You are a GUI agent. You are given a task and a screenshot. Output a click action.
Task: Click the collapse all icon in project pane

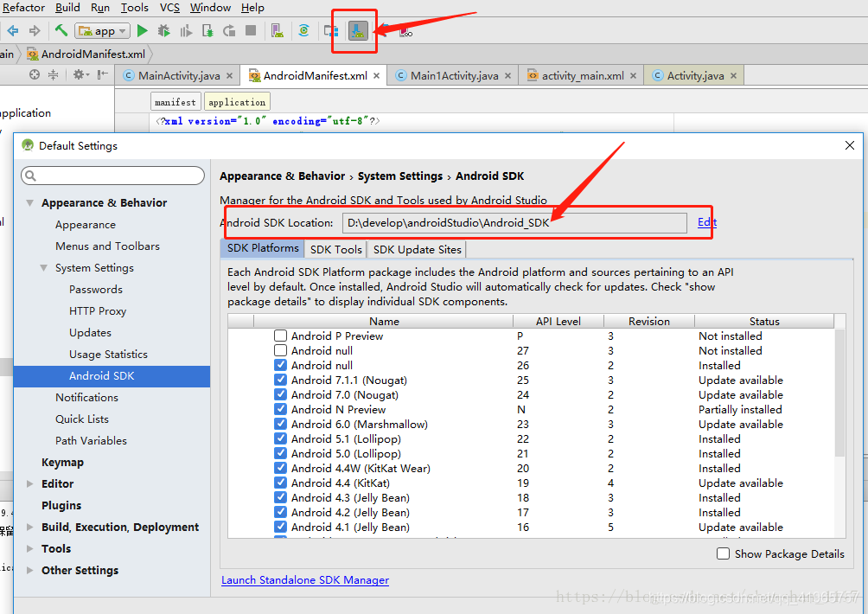53,74
